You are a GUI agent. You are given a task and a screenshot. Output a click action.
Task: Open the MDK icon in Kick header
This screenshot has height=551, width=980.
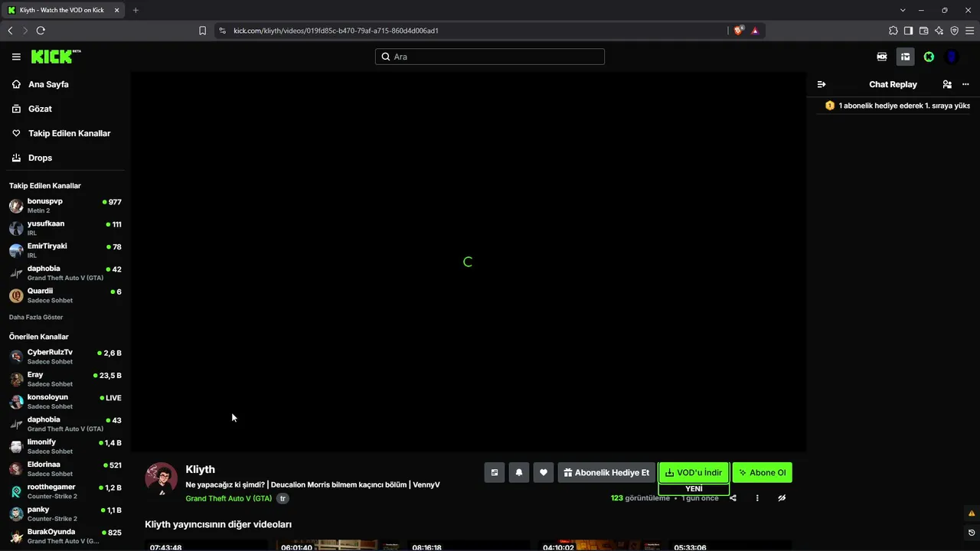882,57
